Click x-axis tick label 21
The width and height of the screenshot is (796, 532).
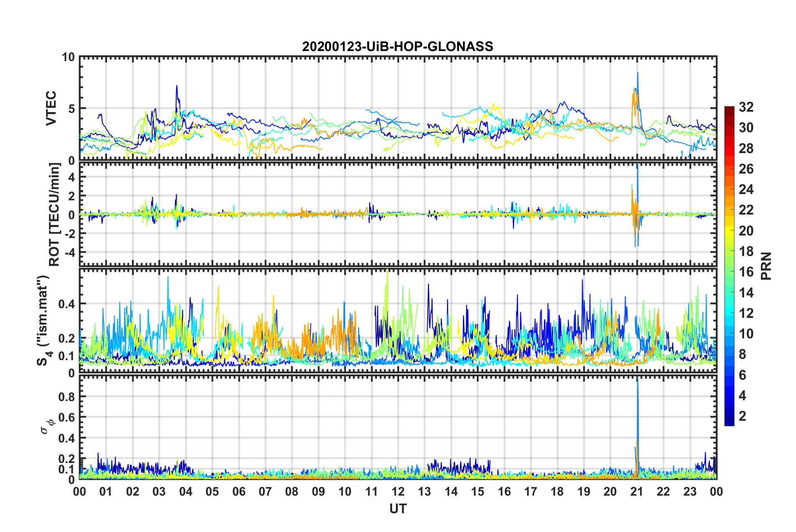coord(637,491)
